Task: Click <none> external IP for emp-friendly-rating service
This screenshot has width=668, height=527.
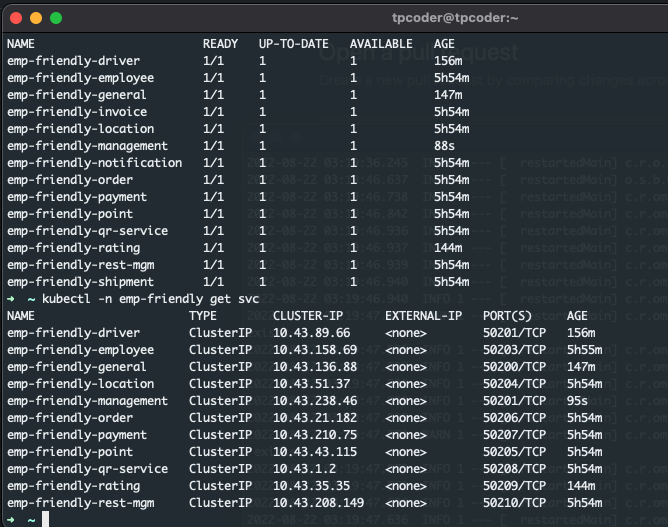Action: coord(406,487)
